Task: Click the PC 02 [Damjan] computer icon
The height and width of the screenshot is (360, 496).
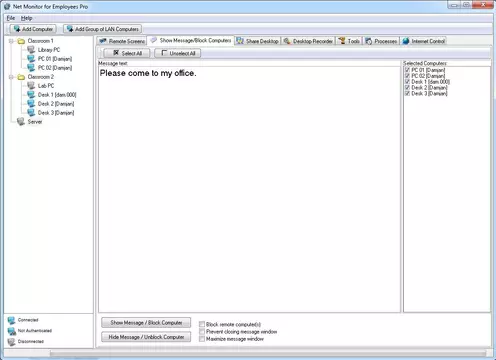Action: (x=31, y=68)
